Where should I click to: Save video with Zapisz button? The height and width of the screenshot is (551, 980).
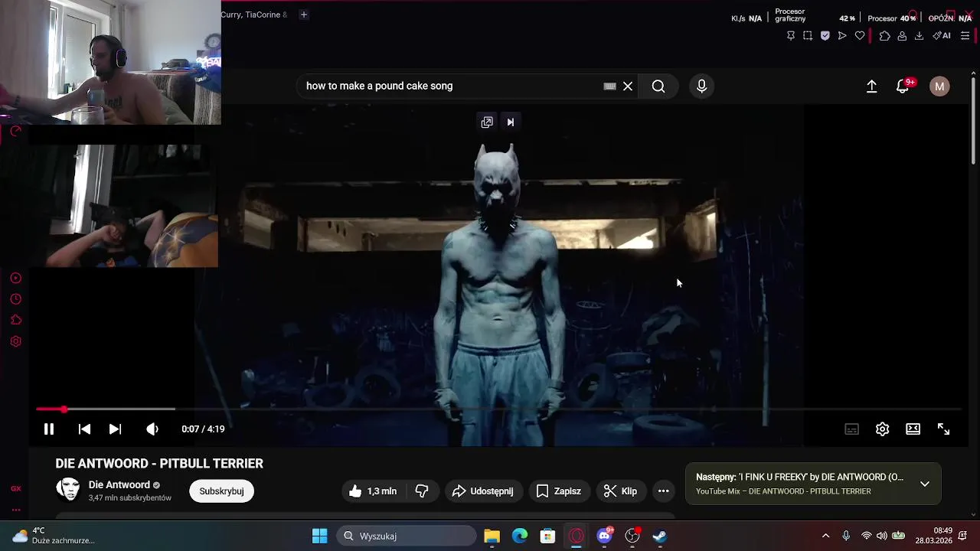[x=559, y=491]
